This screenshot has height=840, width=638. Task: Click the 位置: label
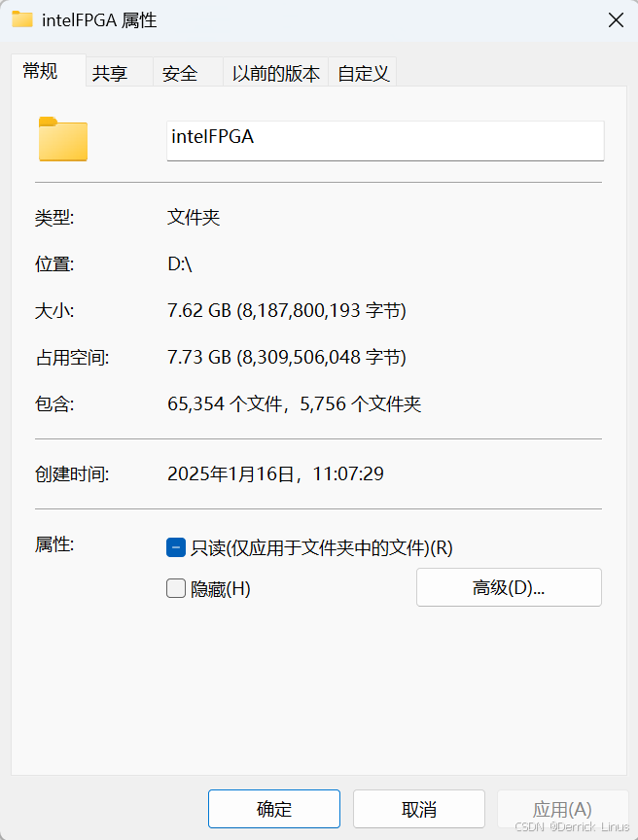54,264
